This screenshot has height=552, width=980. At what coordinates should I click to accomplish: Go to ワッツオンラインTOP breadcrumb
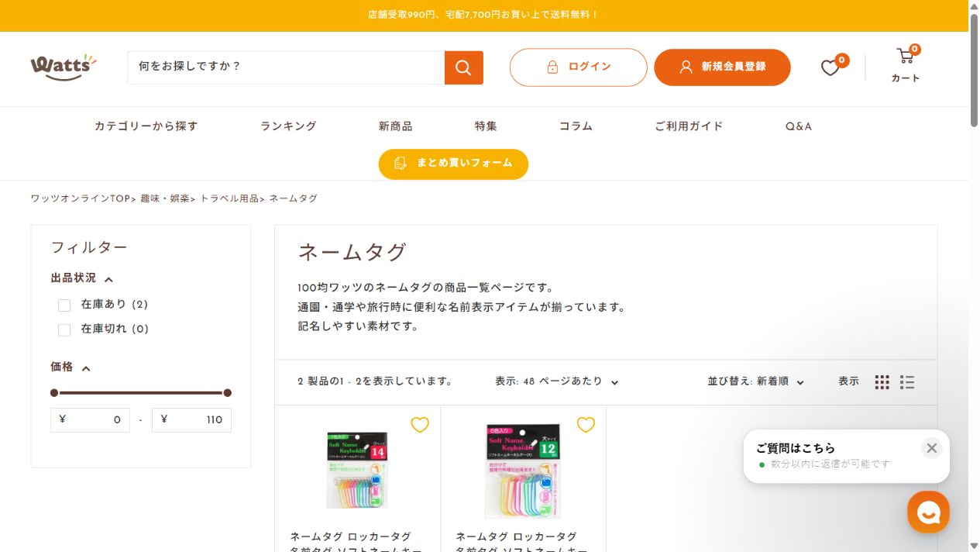81,198
